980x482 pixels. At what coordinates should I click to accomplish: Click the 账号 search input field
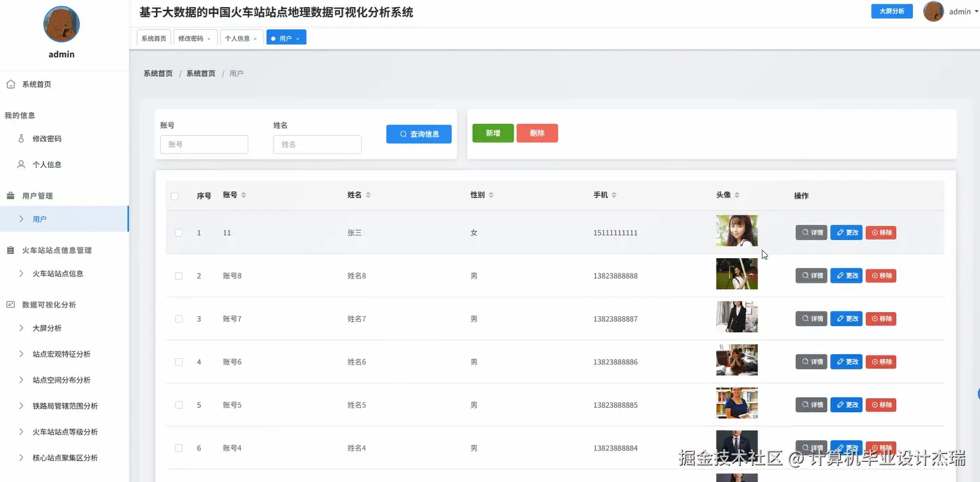[x=204, y=144]
